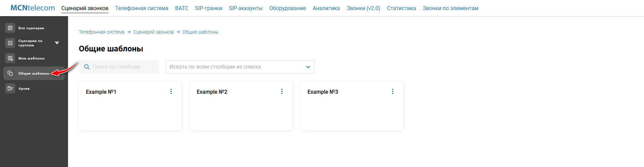The height and width of the screenshot is (167, 644).
Task: Click the Общие шаблоны page heading
Action: pos(111,49)
